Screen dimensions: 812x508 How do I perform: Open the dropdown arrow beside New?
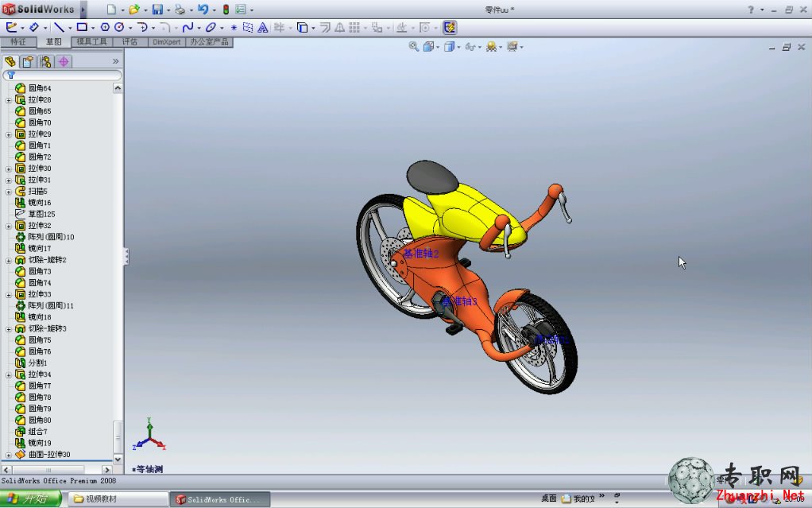click(x=122, y=10)
